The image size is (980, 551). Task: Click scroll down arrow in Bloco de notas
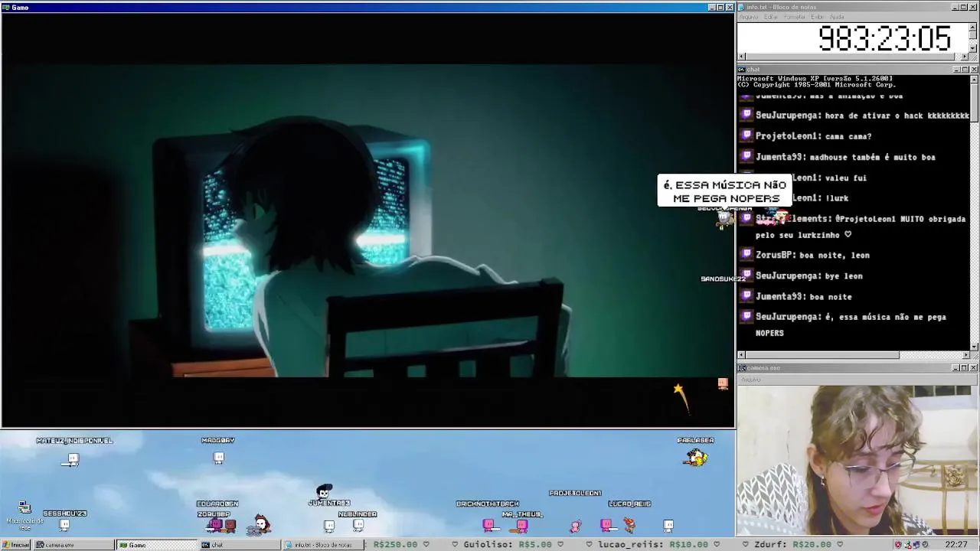974,49
